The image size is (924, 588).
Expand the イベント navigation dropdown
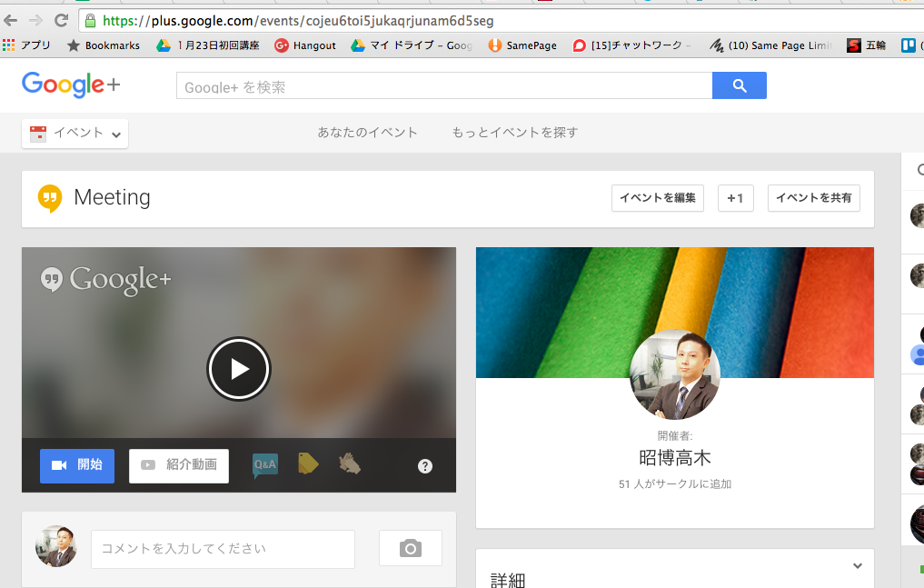tap(75, 134)
